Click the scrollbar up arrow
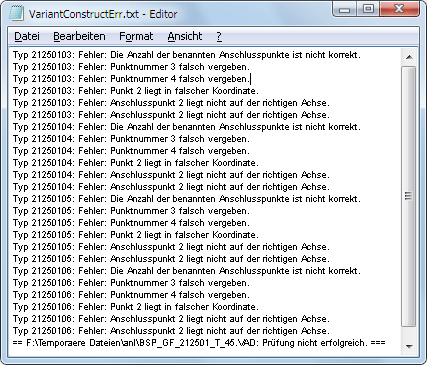This screenshot has width=427, height=365. point(409,57)
